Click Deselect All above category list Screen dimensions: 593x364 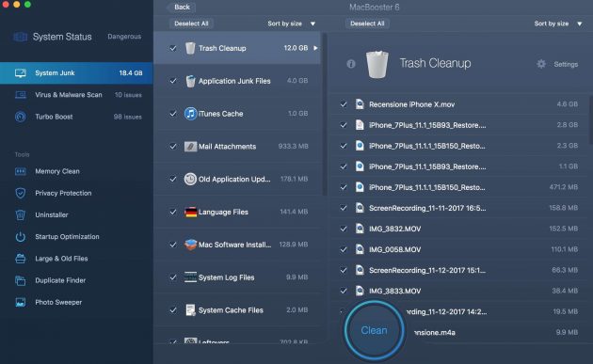click(x=191, y=24)
